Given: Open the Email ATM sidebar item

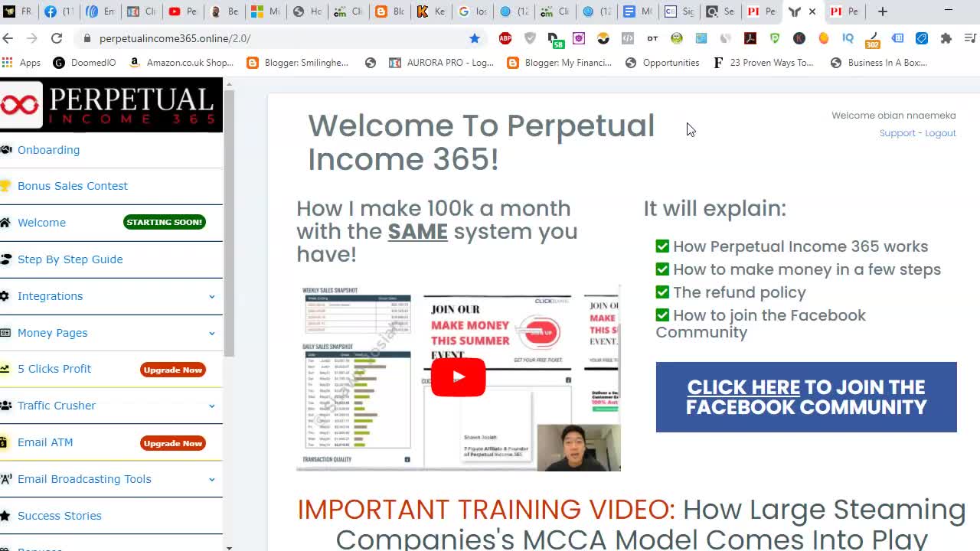Looking at the screenshot, I should (x=45, y=442).
